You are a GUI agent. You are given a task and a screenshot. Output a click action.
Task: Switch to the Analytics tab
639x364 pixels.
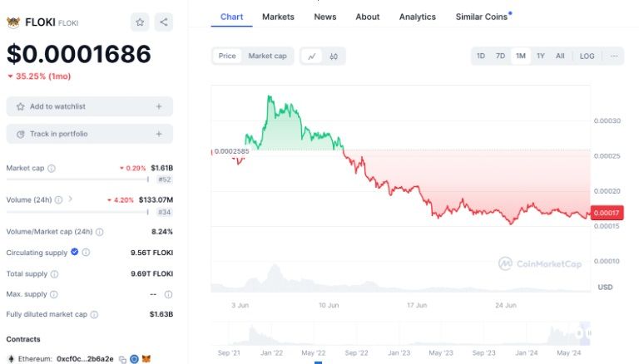coord(417,17)
